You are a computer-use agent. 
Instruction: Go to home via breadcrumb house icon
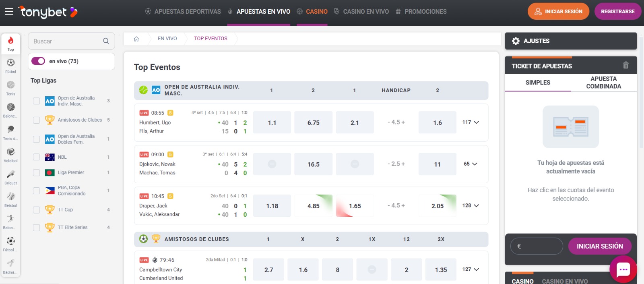click(136, 39)
